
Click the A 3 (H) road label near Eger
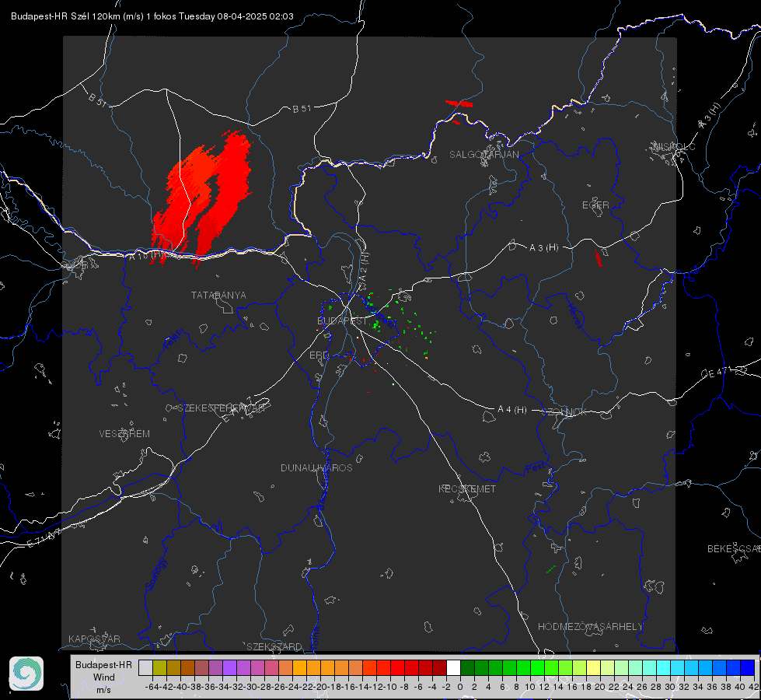[543, 248]
